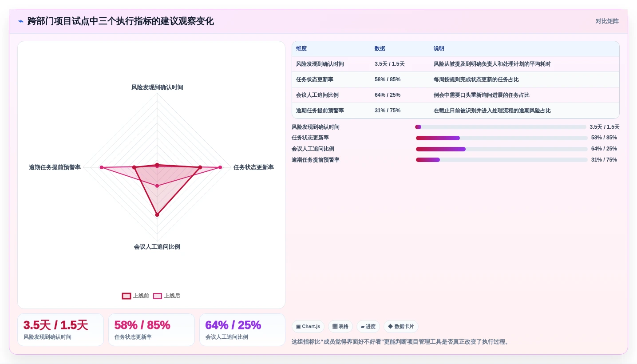Screen dimensions: 637x364
Task: Click the lightning icon beside the title
Action: point(21,21)
